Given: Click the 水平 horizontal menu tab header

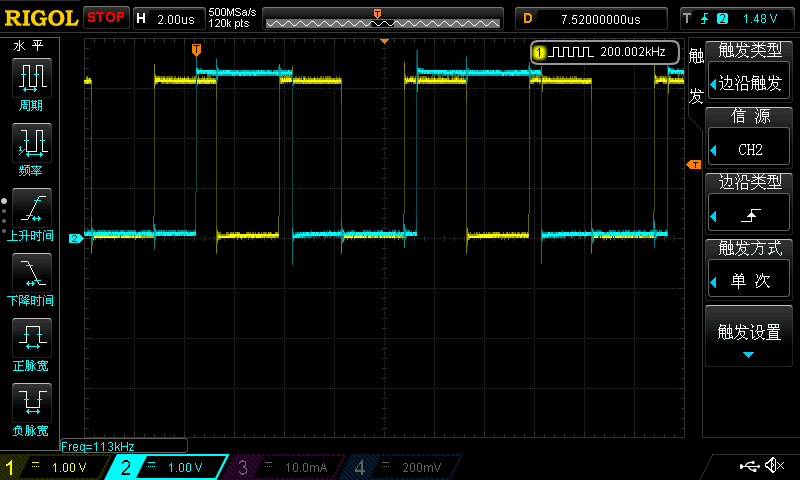Looking at the screenshot, I should tap(29, 45).
